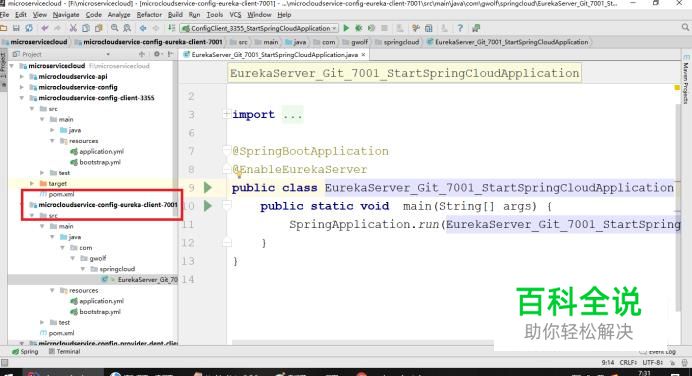Click the Build Project icon

pos(172,28)
